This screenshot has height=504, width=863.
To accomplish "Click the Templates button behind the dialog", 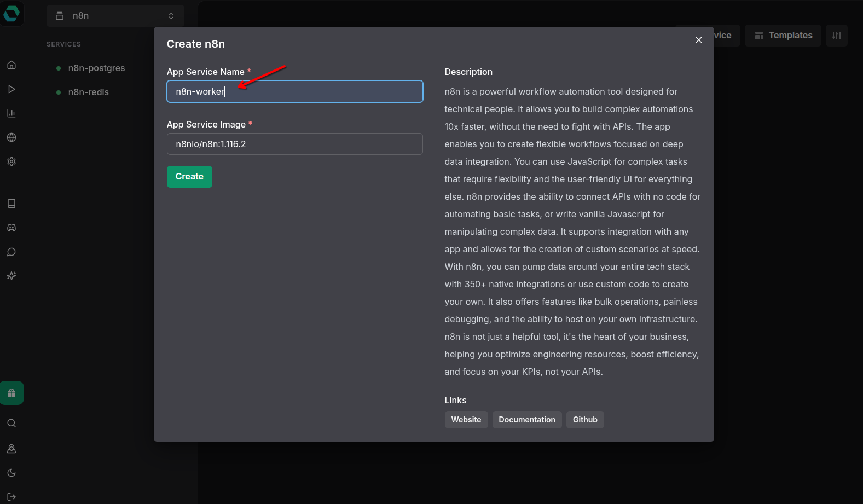I will pos(783,36).
